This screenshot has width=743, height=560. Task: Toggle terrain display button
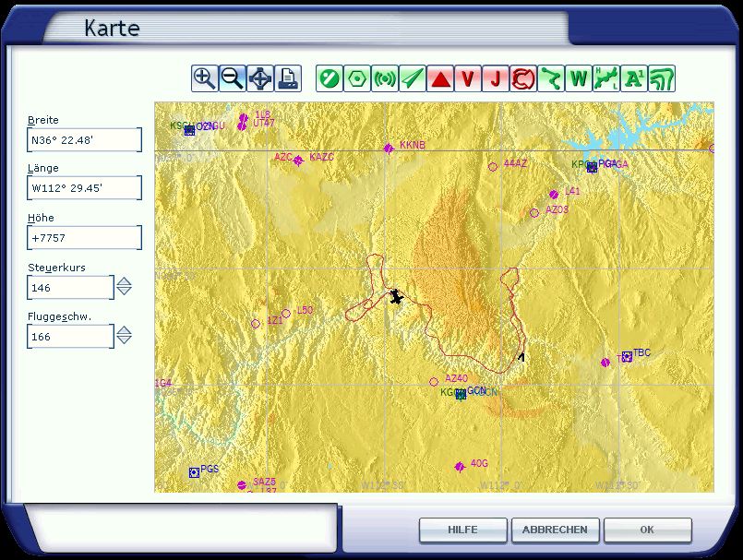662,78
